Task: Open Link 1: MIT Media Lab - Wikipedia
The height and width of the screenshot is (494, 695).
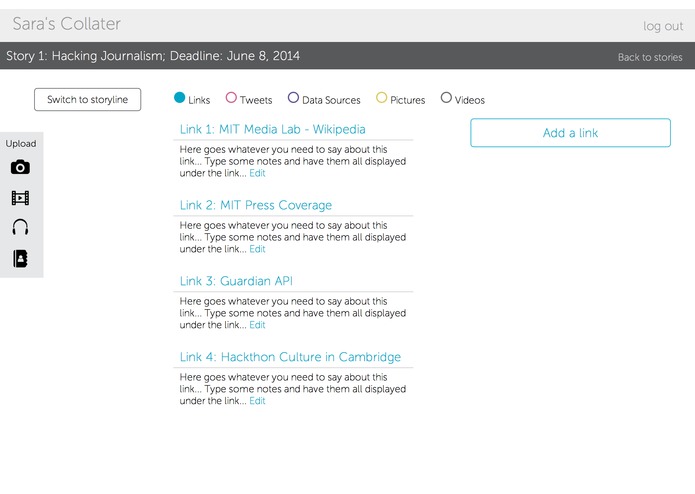Action: pyautogui.click(x=273, y=129)
